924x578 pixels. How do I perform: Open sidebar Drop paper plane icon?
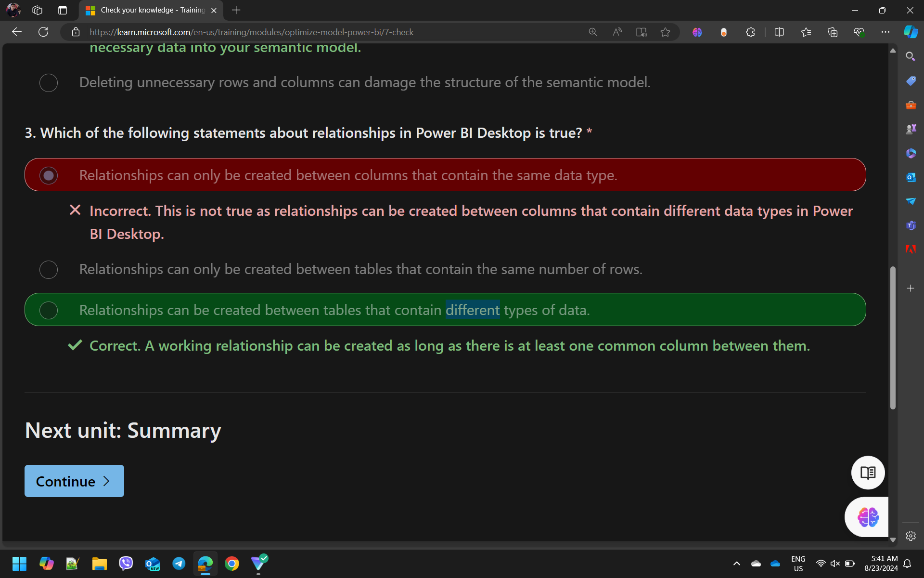tap(911, 201)
